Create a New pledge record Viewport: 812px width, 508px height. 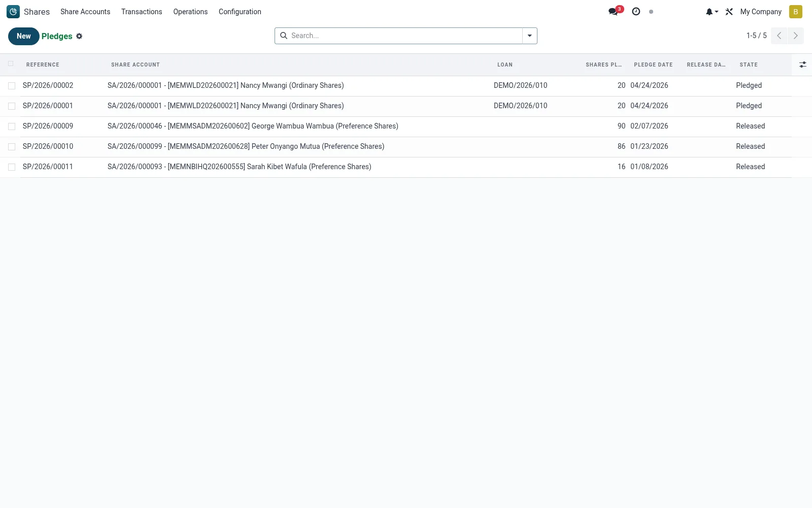24,36
